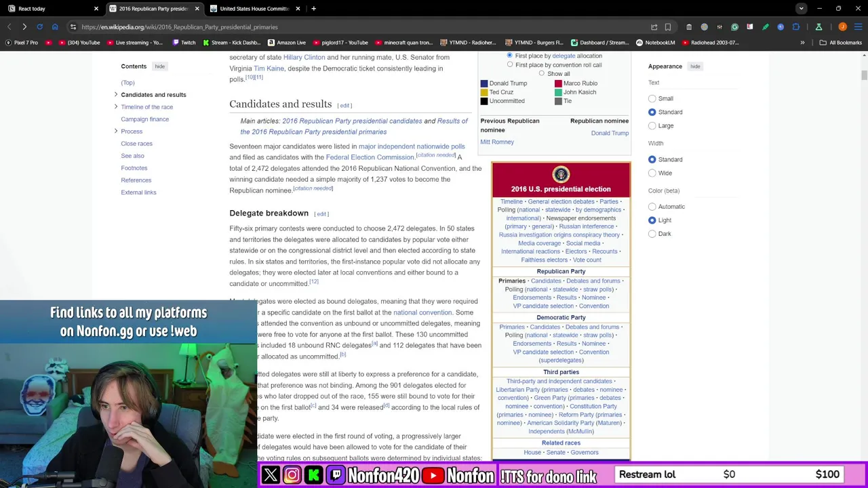Close the United States House Committee tab
868x488 pixels.
297,9
